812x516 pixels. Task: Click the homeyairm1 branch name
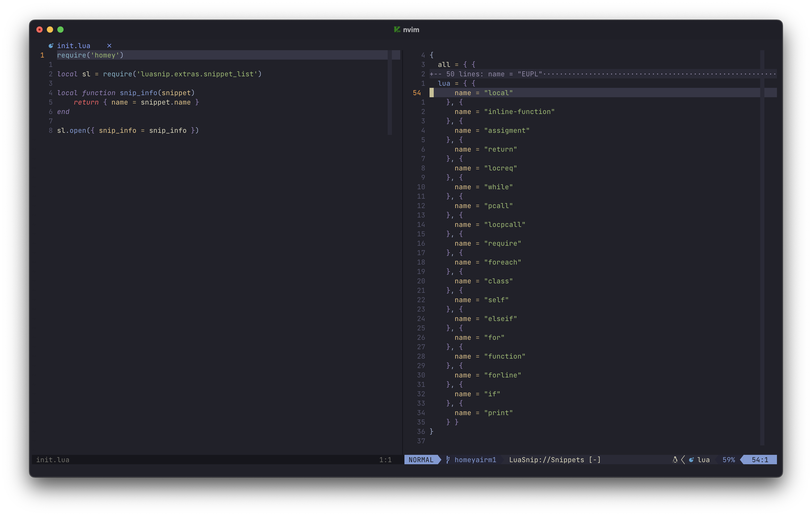(x=475, y=460)
